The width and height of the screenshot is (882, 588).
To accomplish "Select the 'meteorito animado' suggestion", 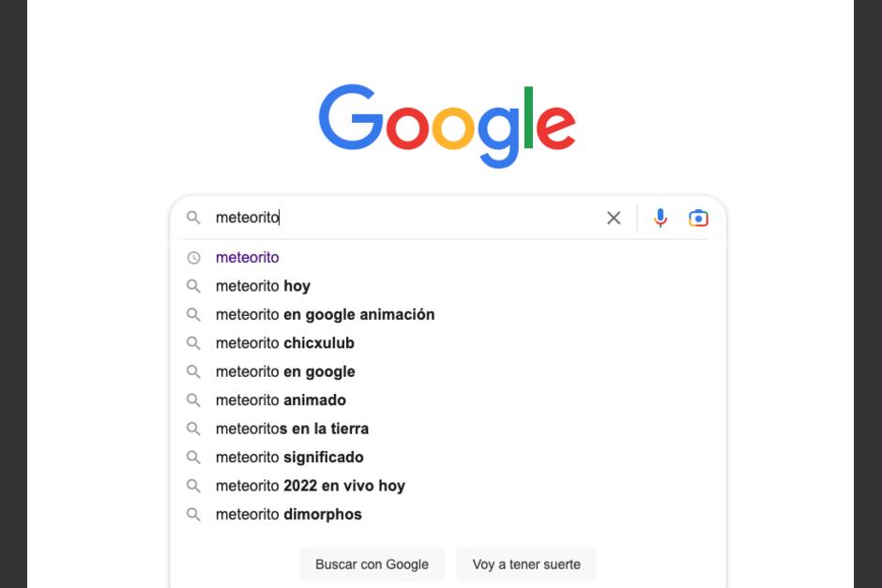I will click(281, 400).
